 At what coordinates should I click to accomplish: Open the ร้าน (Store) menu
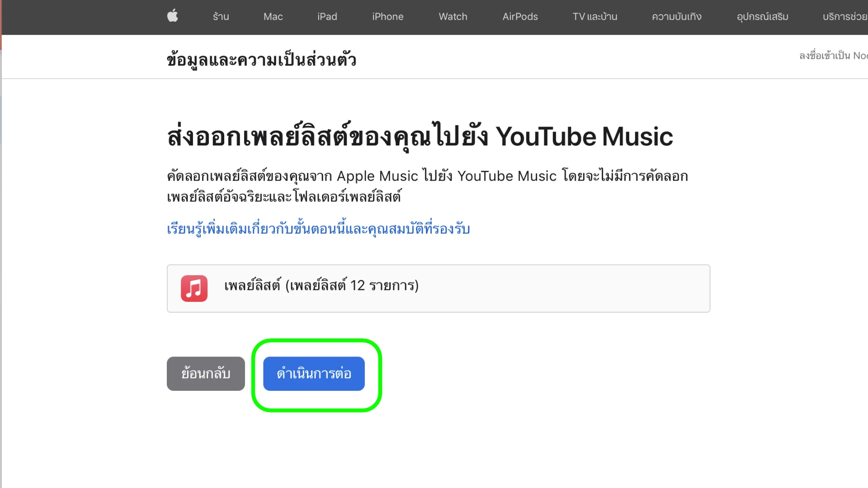pos(221,17)
